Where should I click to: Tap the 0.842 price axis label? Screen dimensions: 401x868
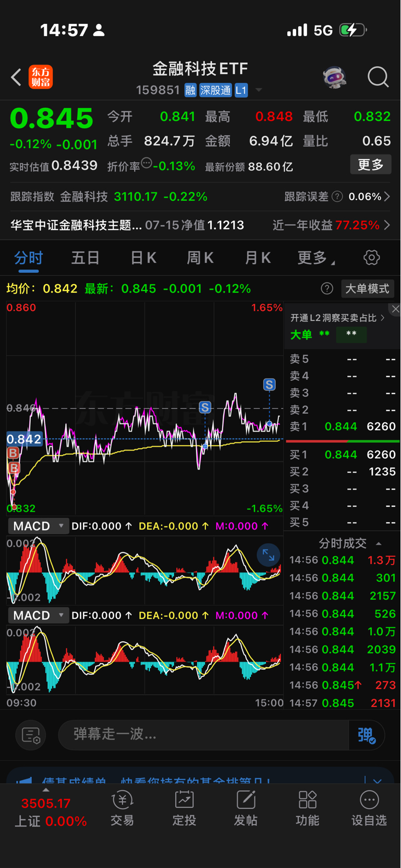click(x=24, y=439)
